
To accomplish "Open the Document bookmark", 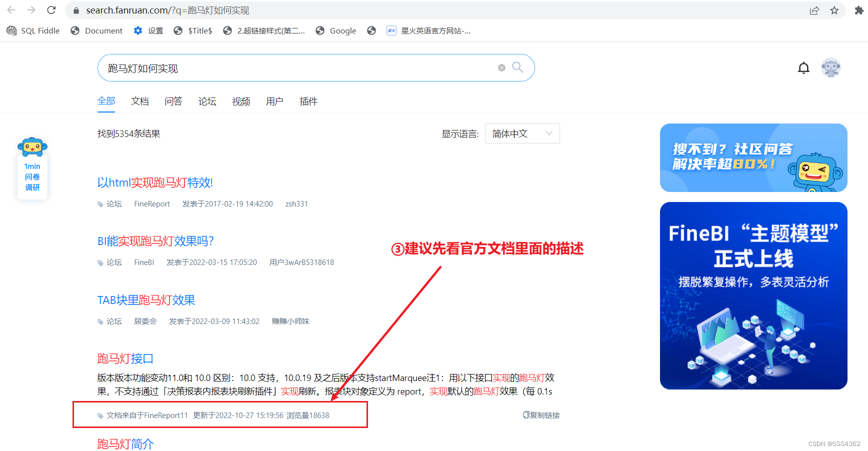I will pyautogui.click(x=96, y=30).
